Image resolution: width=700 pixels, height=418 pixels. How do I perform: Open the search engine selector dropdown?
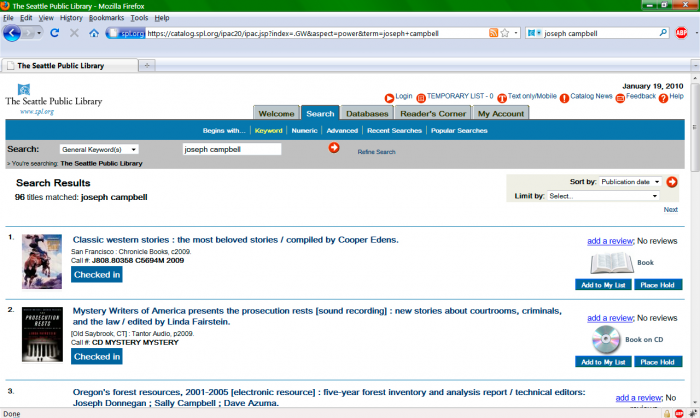pos(534,33)
